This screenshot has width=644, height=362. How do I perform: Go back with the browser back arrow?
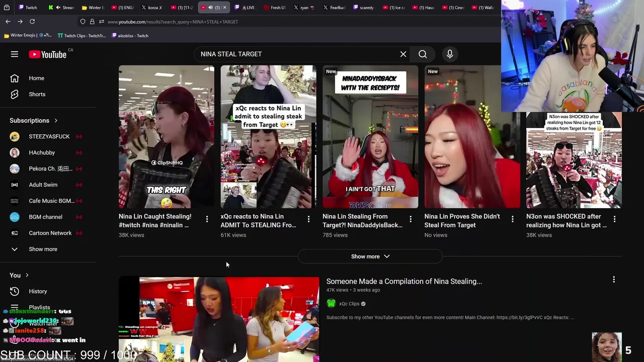[8, 22]
